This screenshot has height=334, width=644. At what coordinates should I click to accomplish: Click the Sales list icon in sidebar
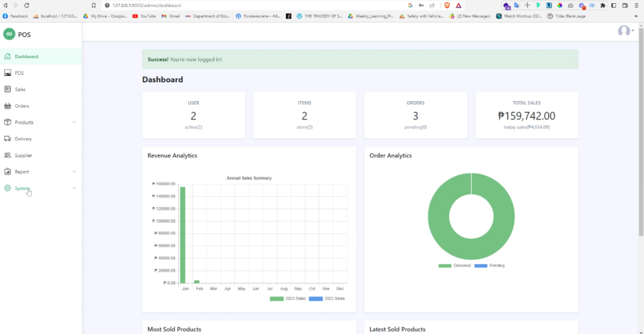click(x=8, y=89)
